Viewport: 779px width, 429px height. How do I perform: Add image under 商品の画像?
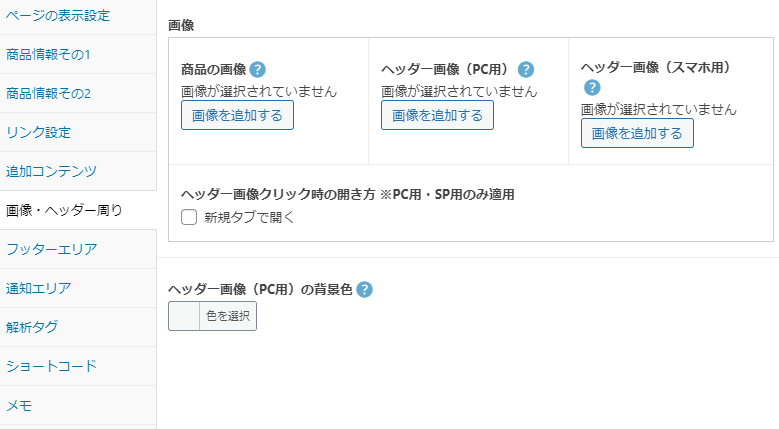click(x=237, y=115)
